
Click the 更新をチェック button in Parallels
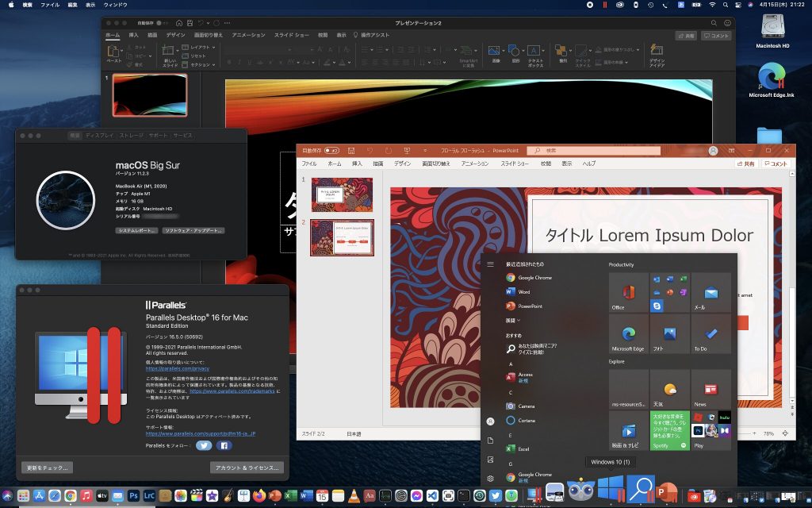(x=47, y=468)
